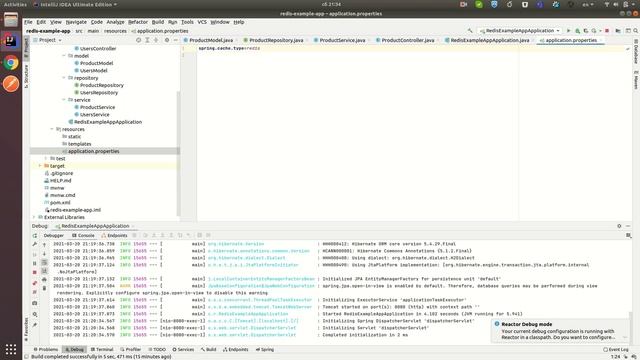
Task: Open the Project view selector dropdown
Action: tap(47, 40)
